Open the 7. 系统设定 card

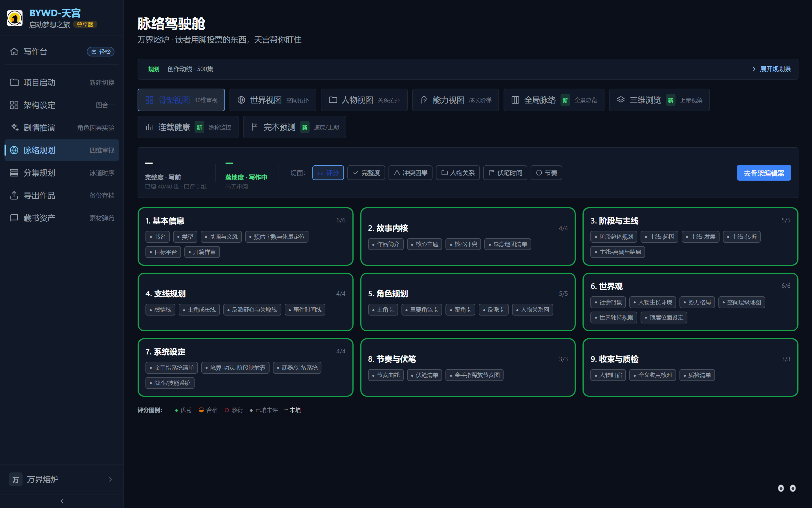[245, 367]
